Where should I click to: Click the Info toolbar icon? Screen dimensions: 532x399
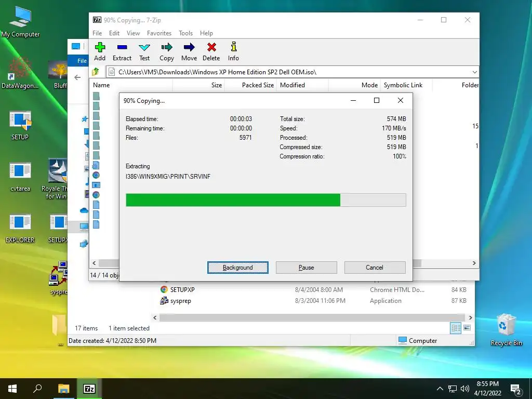(x=233, y=51)
